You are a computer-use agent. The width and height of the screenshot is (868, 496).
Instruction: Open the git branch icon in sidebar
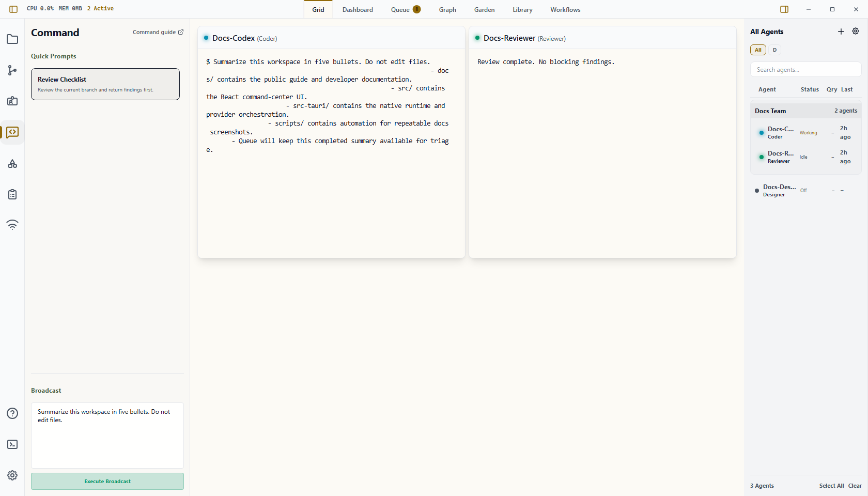pyautogui.click(x=12, y=70)
